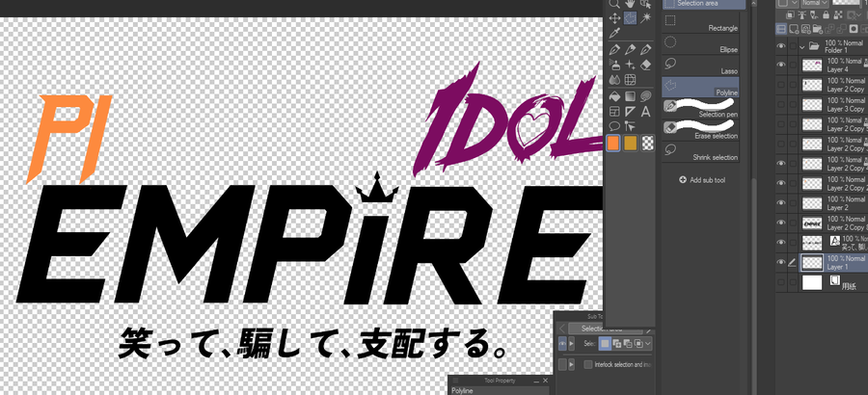Click the Selection area category button in Sub Tool Detail
Screen dimensions: 868x395
[605, 329]
